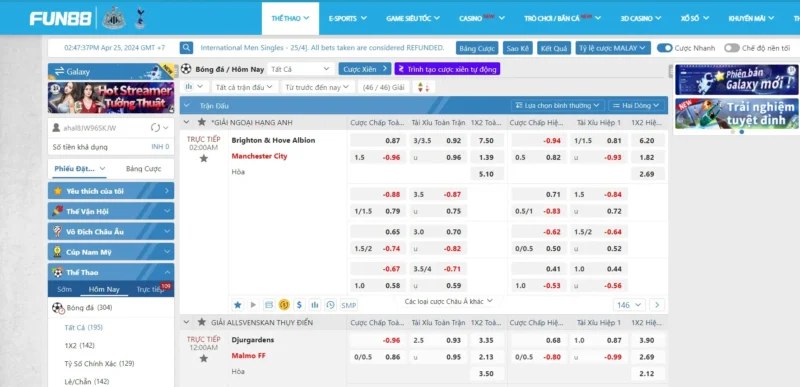The height and width of the screenshot is (387, 800).
Task: Open the Từ trước đến nay dropdown
Action: [318, 87]
